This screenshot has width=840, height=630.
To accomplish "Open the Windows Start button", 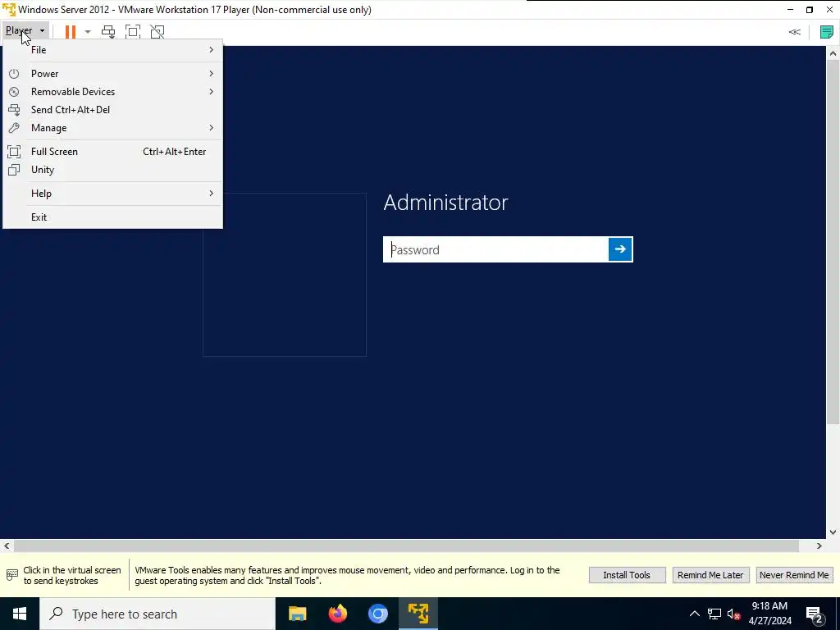I will pyautogui.click(x=20, y=614).
